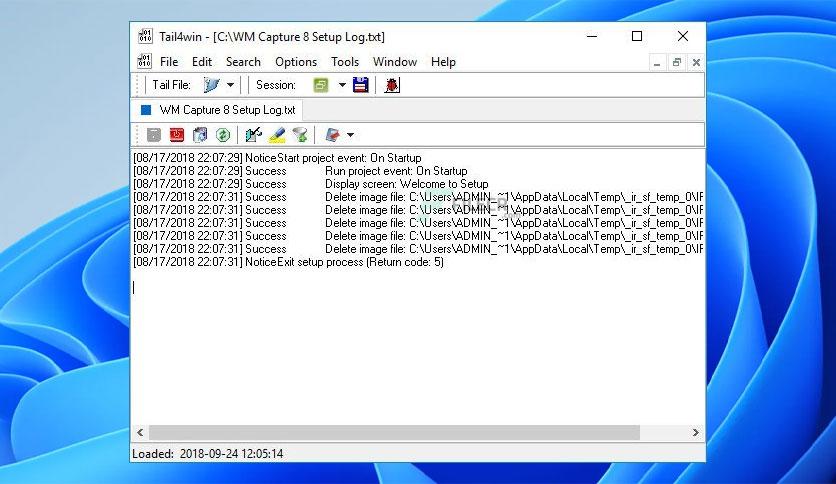Open the Window menu
Viewport: 836px width, 484px height.
pos(395,62)
